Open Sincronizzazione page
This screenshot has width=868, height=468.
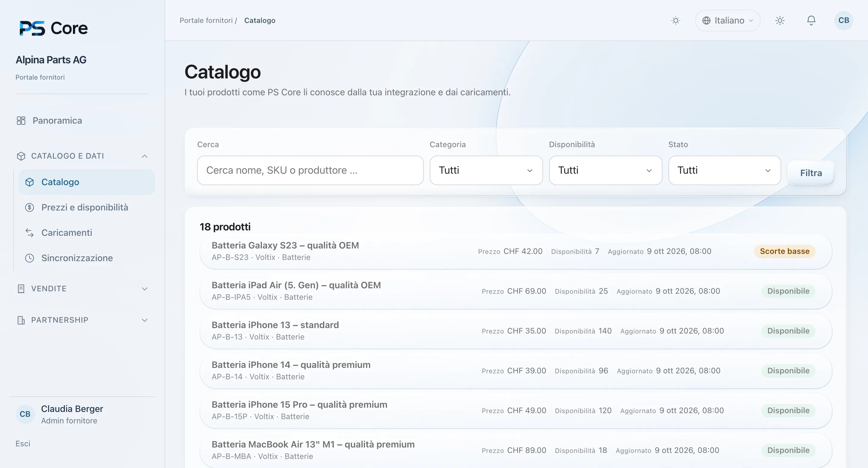(86, 258)
